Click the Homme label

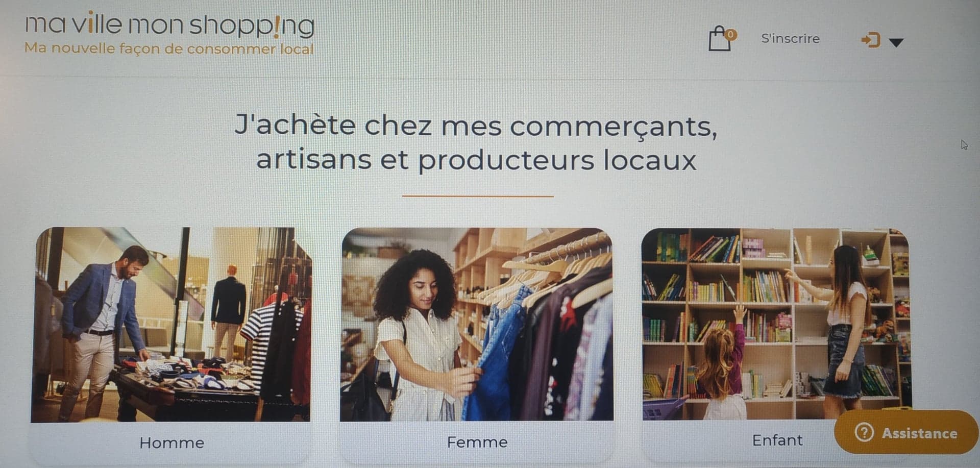(171, 442)
